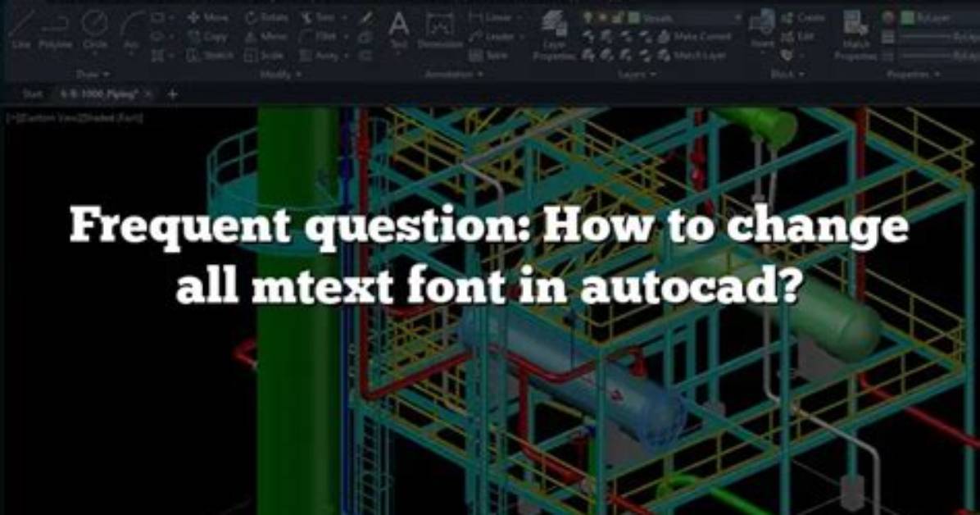The width and height of the screenshot is (980, 515).
Task: Toggle the layer on/off lightbulb
Action: click(x=588, y=18)
